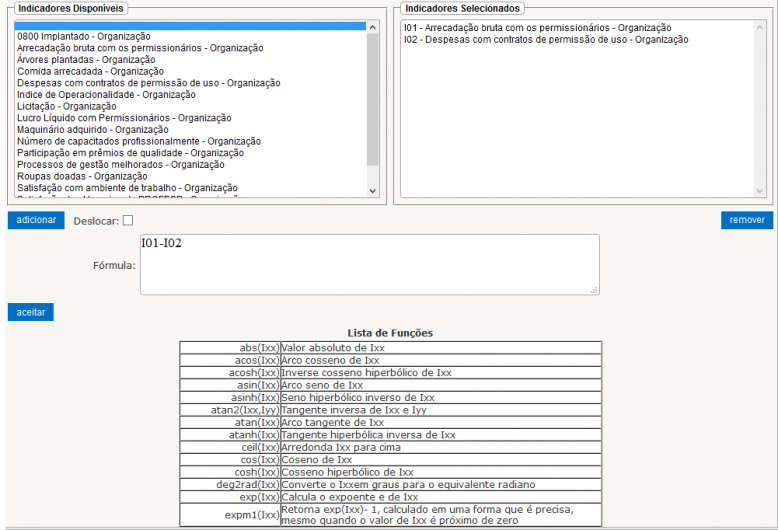Click inside the Fórmula text area
This screenshot has height=530, width=778.
(369, 265)
